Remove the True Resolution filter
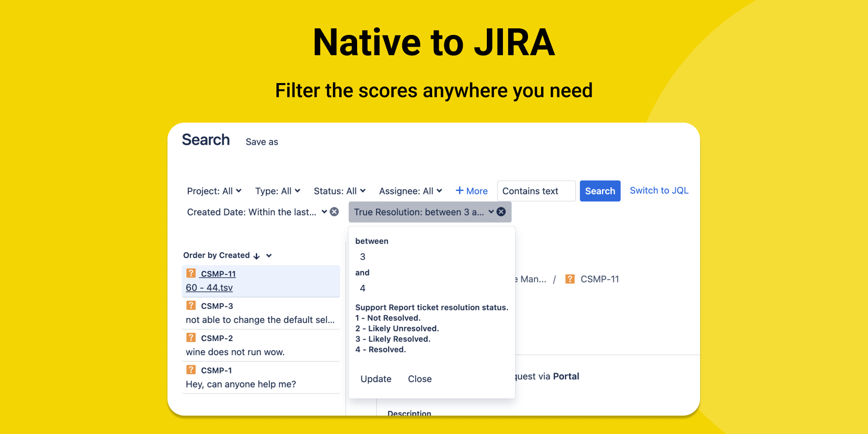The height and width of the screenshot is (434, 868). pyautogui.click(x=501, y=212)
